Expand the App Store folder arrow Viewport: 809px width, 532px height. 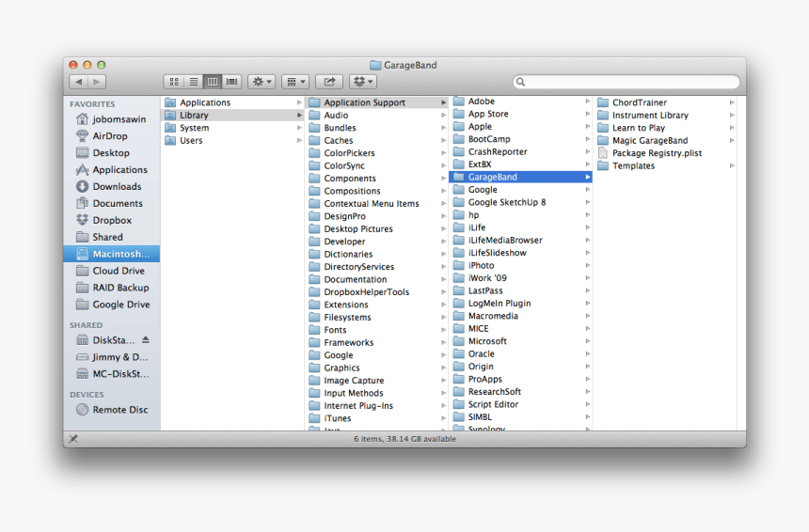tap(587, 114)
